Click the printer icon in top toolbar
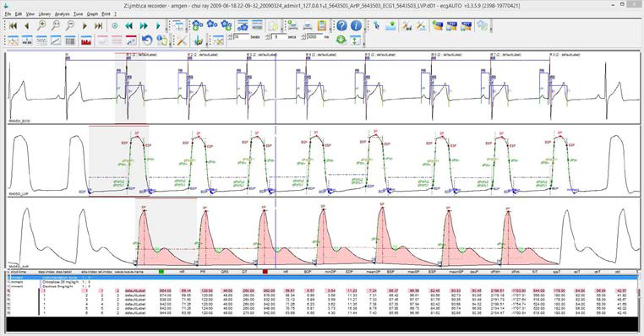This screenshot has width=644, height=336. coord(308,25)
